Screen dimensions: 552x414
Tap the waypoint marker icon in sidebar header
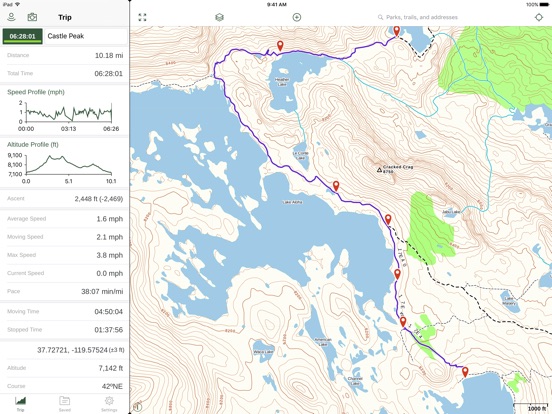point(11,17)
